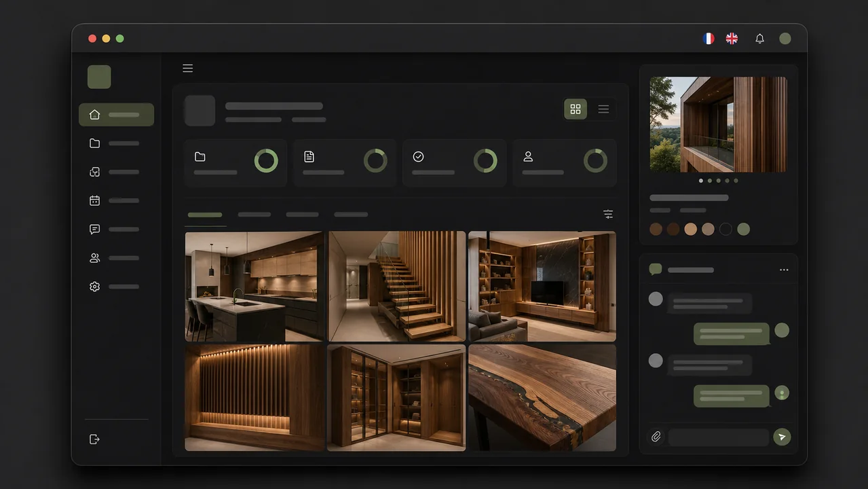The height and width of the screenshot is (489, 868).
Task: Open the checkmark tasks stats card
Action: pyautogui.click(x=455, y=163)
